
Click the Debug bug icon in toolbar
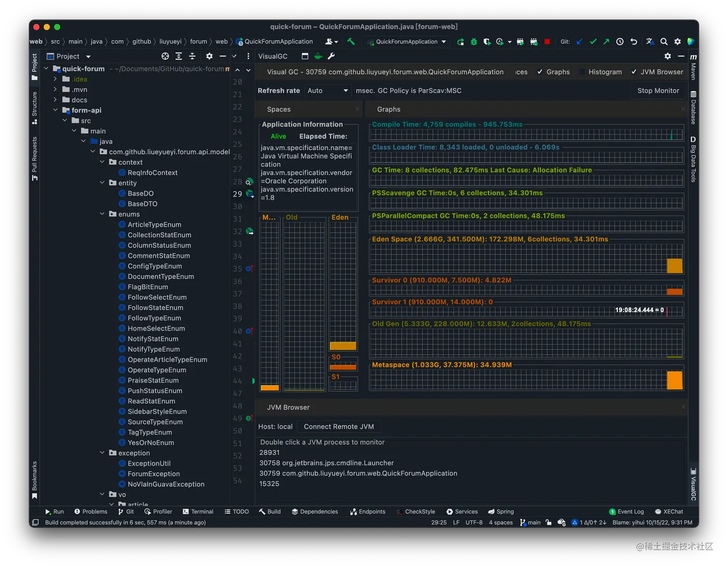474,42
